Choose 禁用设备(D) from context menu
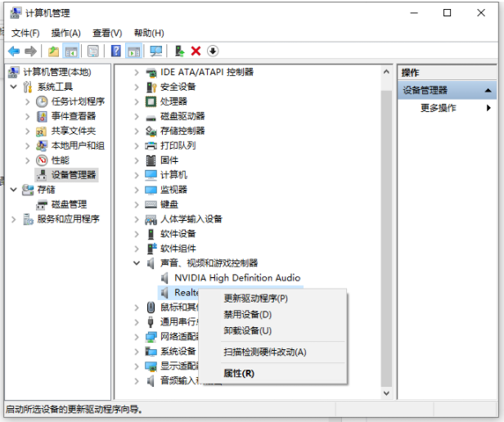The image size is (504, 422). tap(247, 314)
